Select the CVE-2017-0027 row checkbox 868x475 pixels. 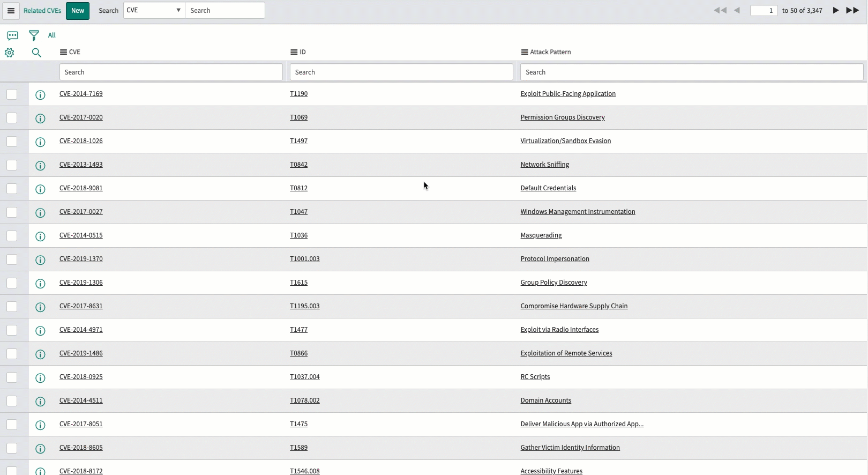tap(12, 212)
